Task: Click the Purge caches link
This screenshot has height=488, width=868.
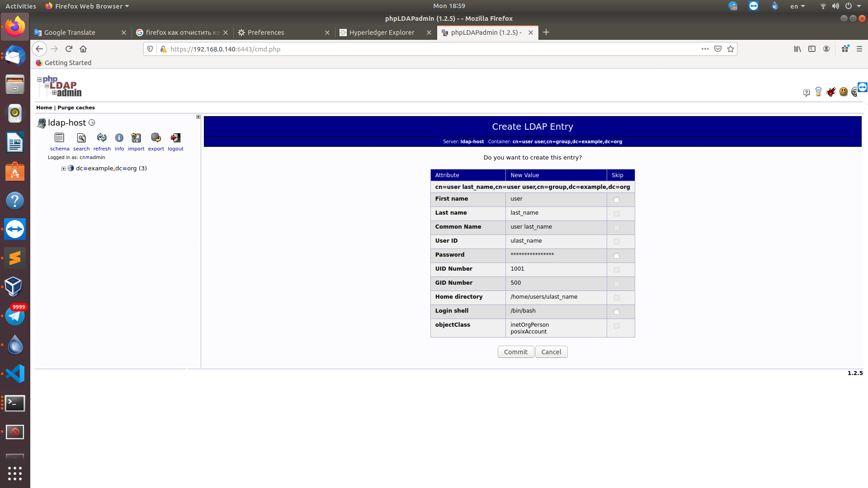Action: (x=76, y=108)
